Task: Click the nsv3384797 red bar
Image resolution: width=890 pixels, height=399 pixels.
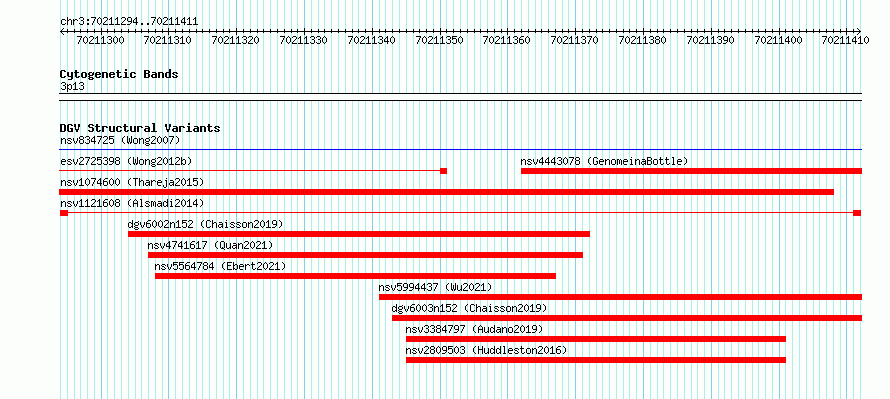Action: (596, 339)
